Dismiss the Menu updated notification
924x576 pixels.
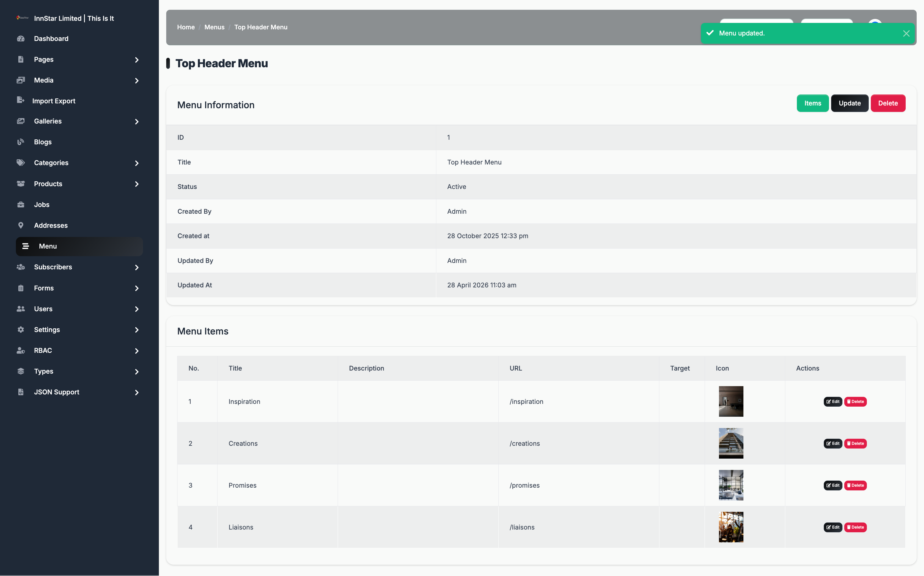pos(906,34)
